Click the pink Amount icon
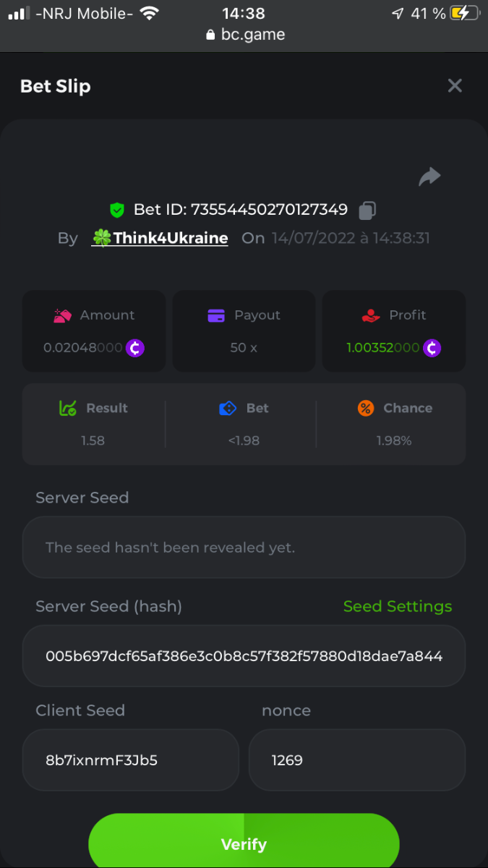Image resolution: width=488 pixels, height=868 pixels. coord(62,315)
